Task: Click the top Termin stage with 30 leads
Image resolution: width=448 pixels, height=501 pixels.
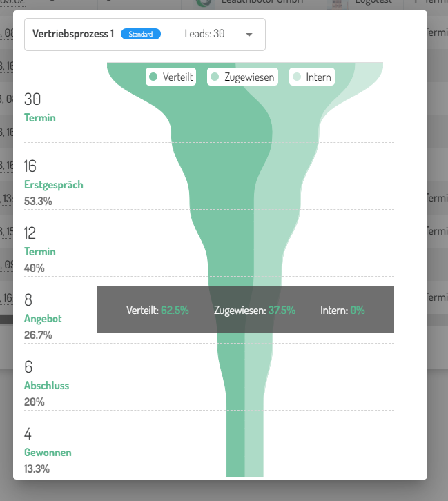Action: (x=39, y=118)
